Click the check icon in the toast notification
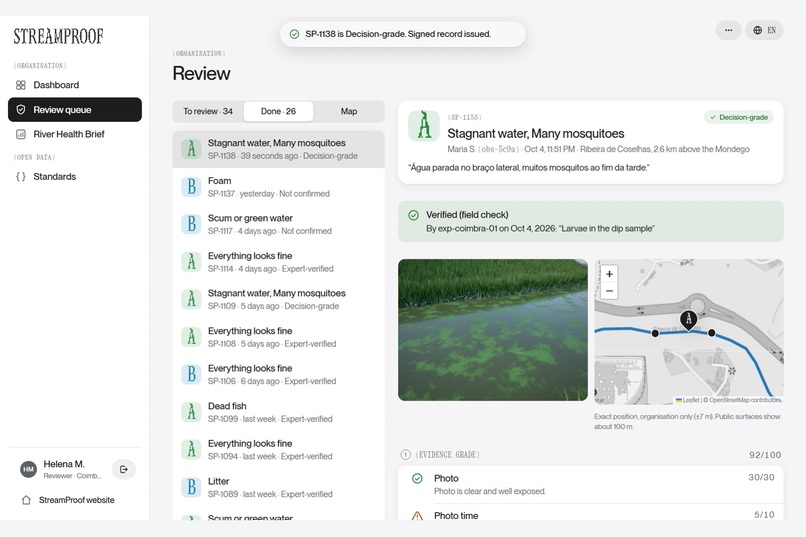806x537 pixels. 295,34
